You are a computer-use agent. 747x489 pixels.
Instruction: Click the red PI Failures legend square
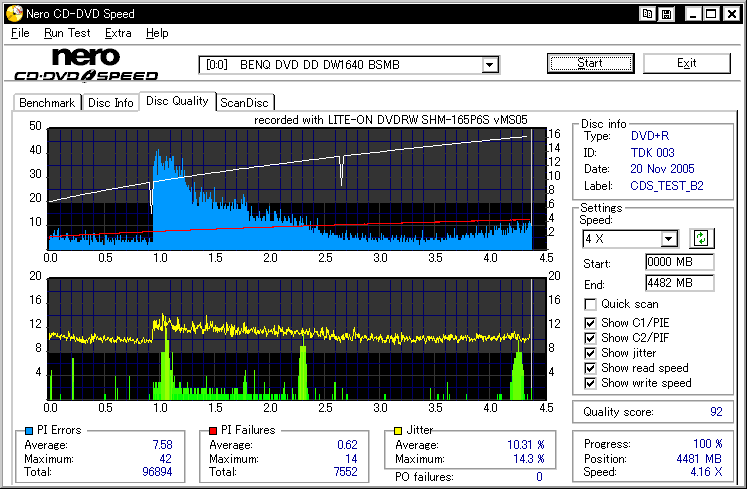(213, 431)
